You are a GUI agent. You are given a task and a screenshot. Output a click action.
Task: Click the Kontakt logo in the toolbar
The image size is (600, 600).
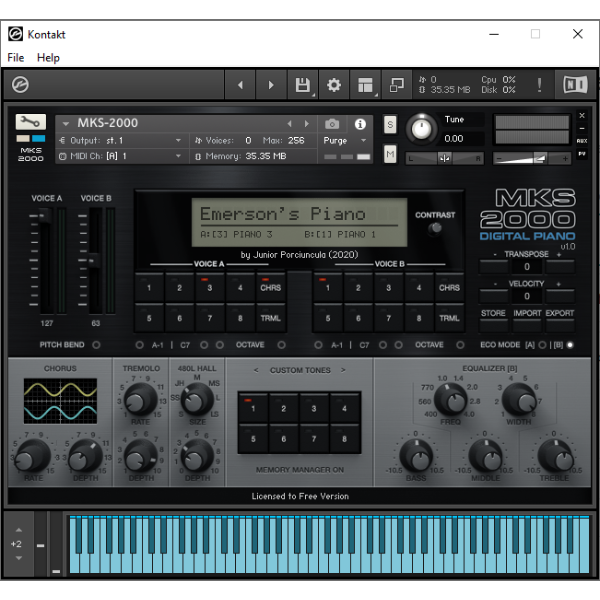[20, 85]
